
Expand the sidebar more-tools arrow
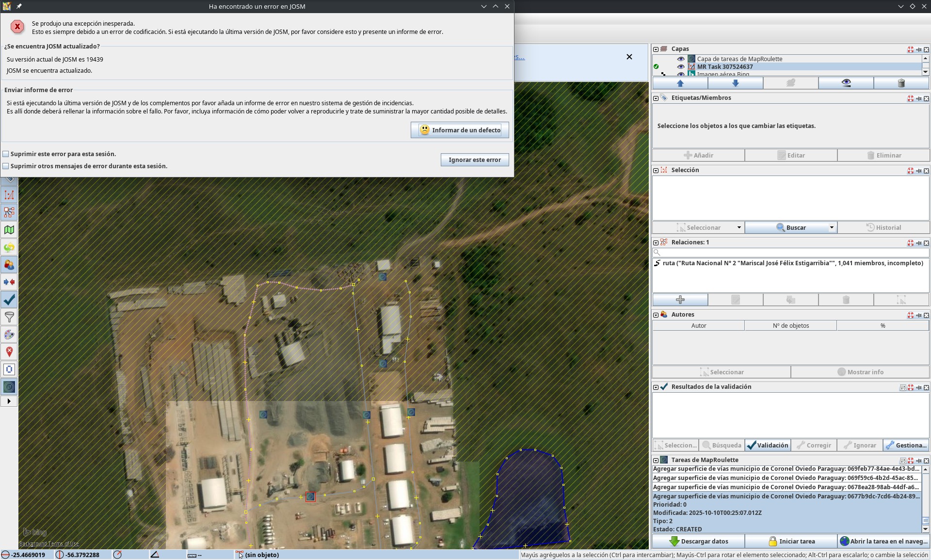point(9,401)
